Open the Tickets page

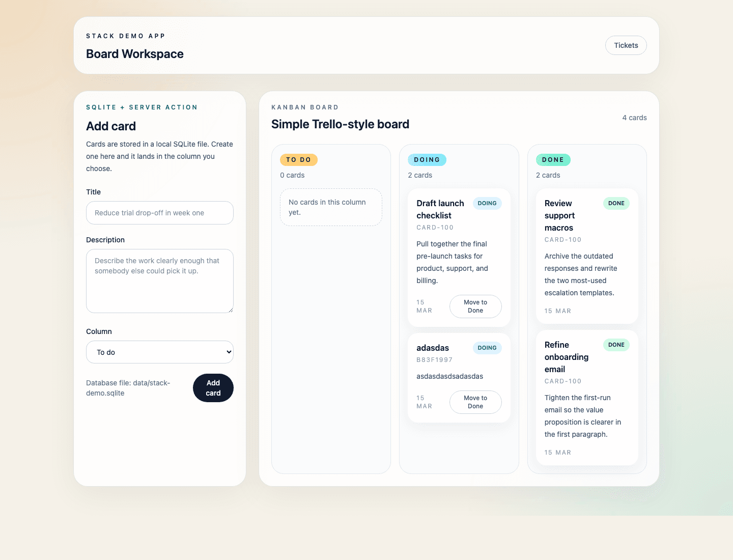coord(626,45)
